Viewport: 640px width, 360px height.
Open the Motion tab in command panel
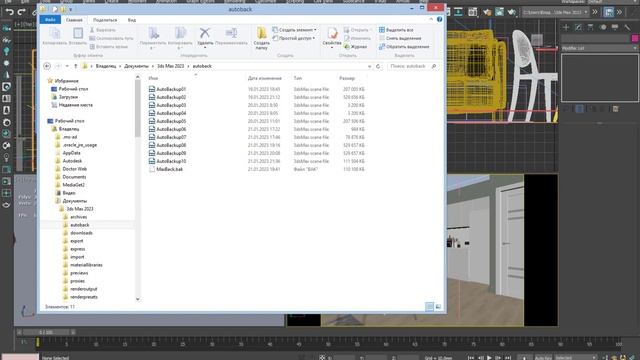tap(603, 27)
